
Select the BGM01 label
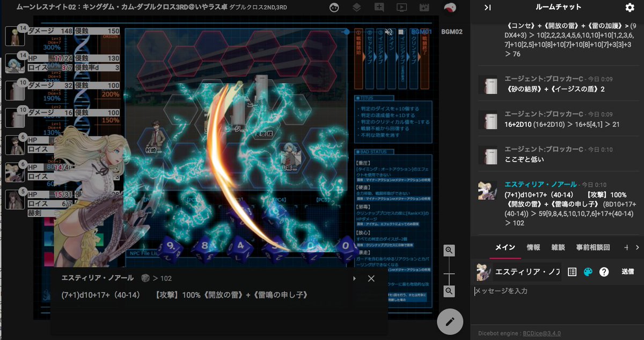(x=421, y=32)
